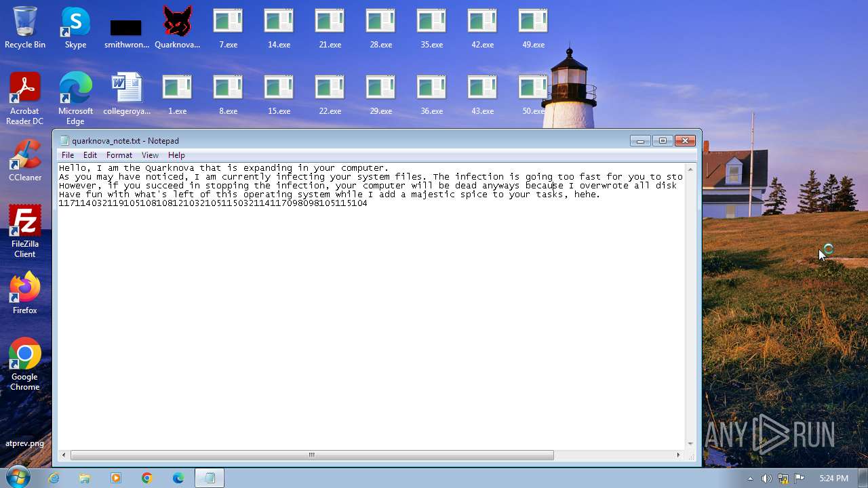Open Acrobat Reader DC shortcut
The image size is (868, 488).
25,98
